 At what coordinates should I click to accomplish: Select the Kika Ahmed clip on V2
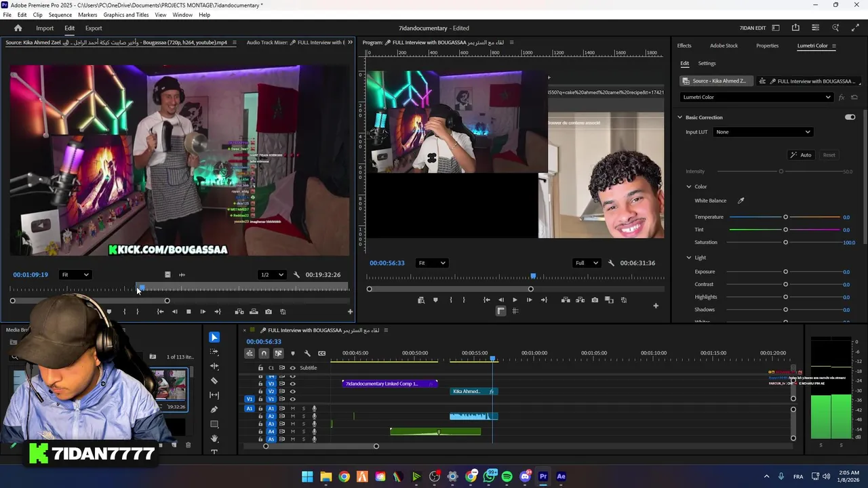(473, 391)
